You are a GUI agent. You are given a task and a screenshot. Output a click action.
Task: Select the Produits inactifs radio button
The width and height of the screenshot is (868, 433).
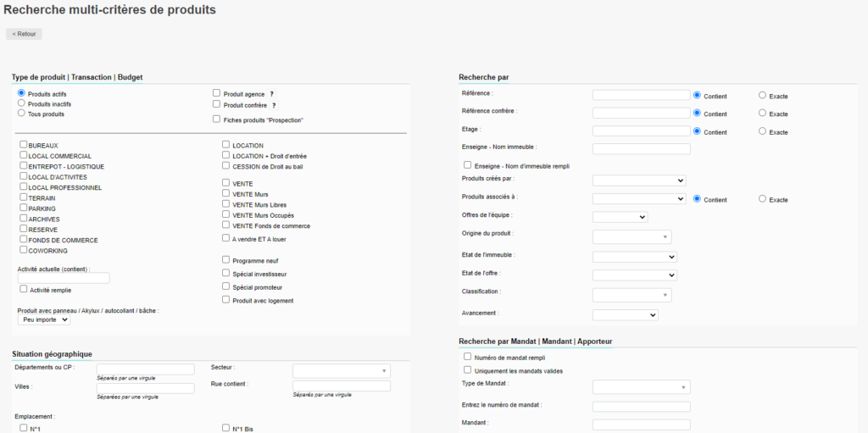(x=21, y=103)
